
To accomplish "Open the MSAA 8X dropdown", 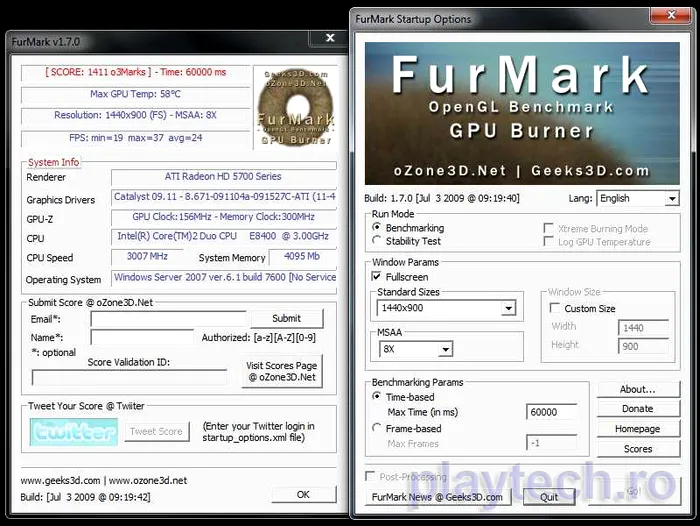I will coord(416,349).
